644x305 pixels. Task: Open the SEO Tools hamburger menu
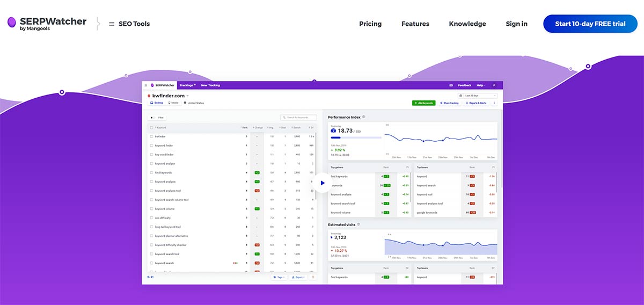pos(112,24)
